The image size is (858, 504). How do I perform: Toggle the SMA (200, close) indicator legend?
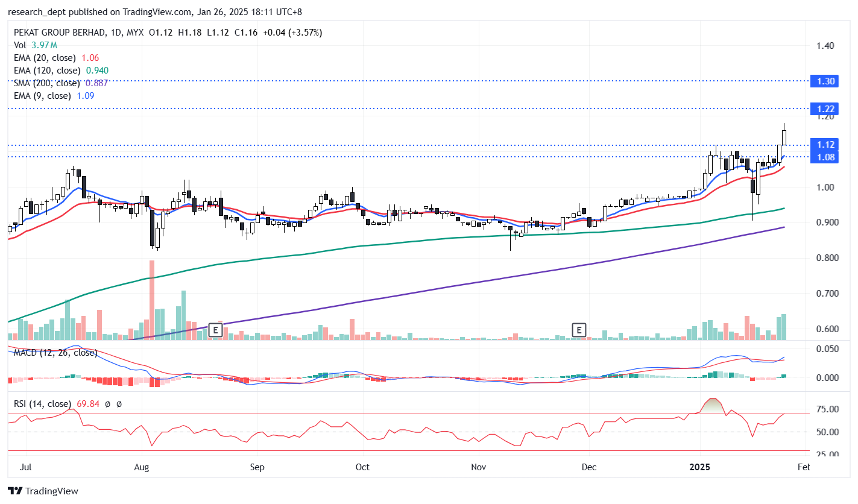coord(47,83)
